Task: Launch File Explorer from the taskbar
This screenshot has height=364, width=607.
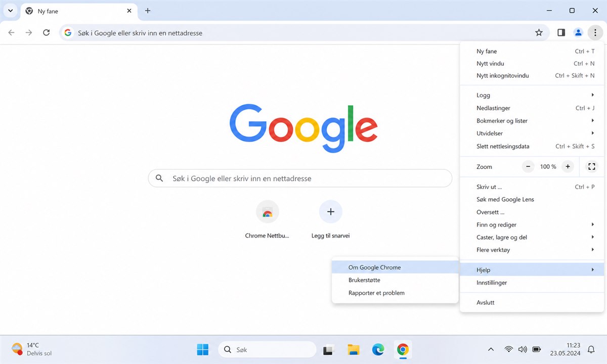Action: 354,349
